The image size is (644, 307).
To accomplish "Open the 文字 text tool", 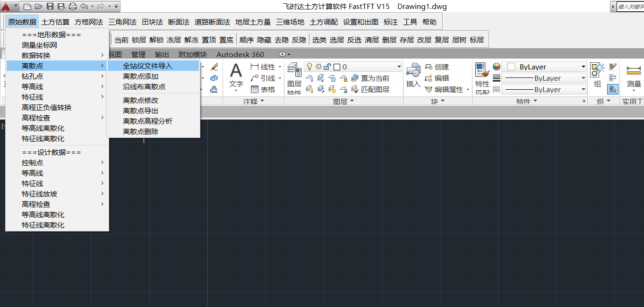I will click(236, 77).
